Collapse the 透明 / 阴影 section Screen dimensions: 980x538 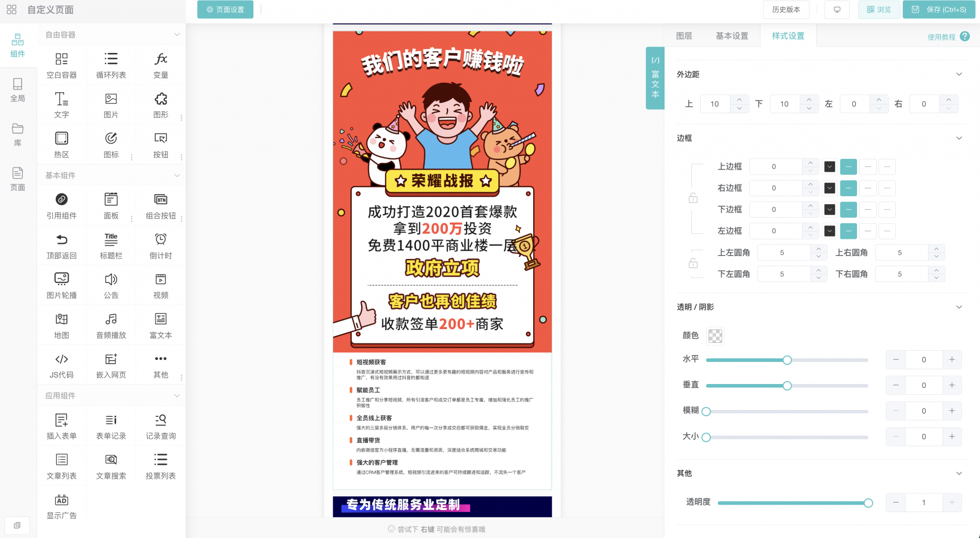pos(959,307)
